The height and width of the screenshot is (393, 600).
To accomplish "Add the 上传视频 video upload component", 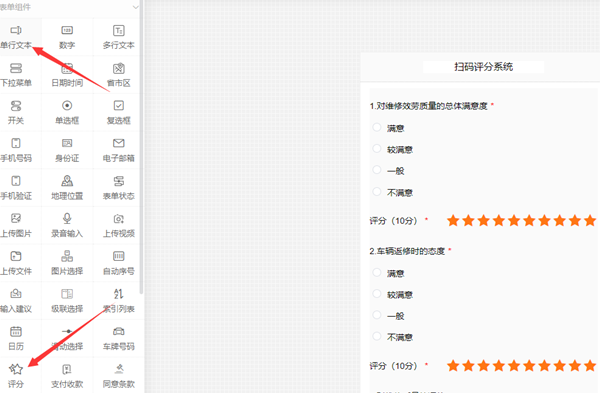I will 118,225.
